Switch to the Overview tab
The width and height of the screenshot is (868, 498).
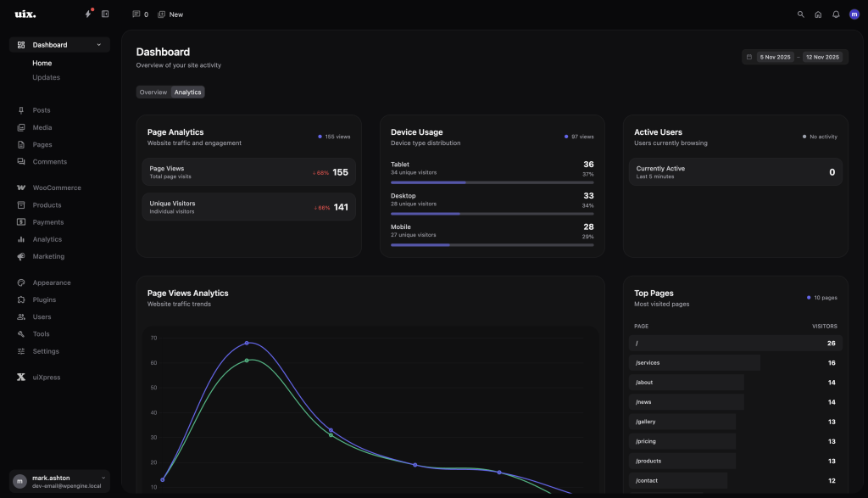(x=153, y=92)
